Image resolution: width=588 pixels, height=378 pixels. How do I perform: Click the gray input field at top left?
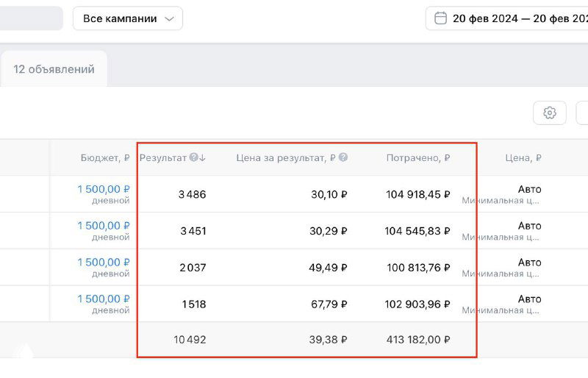pos(29,18)
